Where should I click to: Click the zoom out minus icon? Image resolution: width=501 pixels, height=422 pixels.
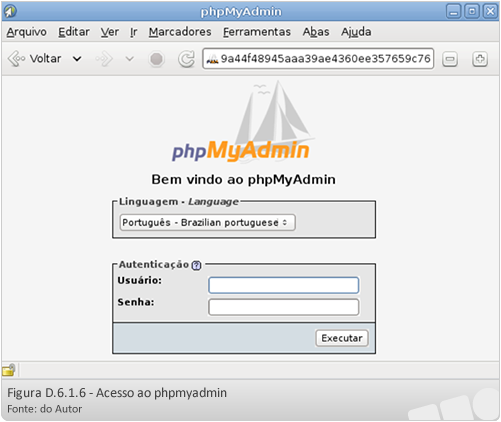[450, 59]
